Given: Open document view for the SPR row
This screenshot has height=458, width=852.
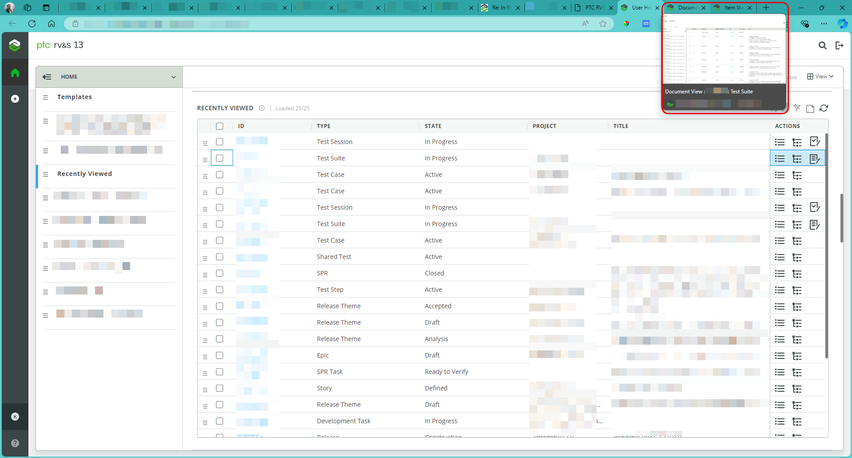Looking at the screenshot, I should (x=780, y=274).
